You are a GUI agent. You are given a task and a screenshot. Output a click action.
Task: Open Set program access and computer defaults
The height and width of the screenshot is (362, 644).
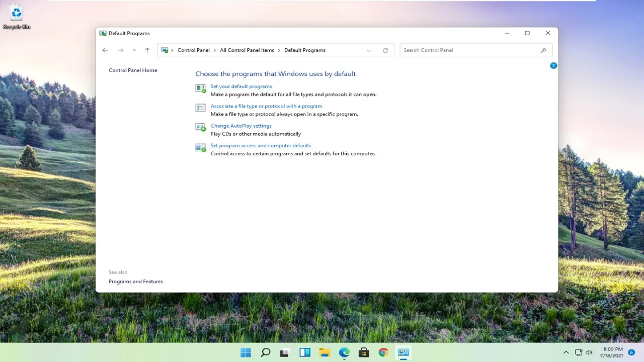tap(261, 145)
